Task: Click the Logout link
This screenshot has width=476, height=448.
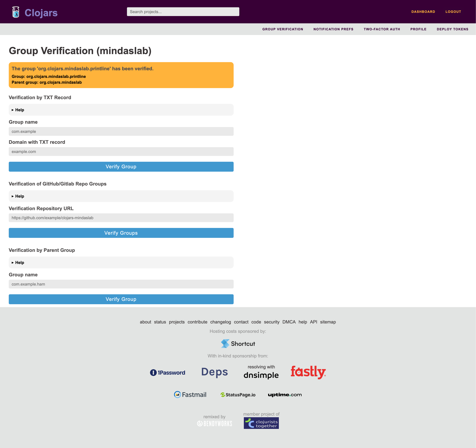Action: click(x=453, y=12)
